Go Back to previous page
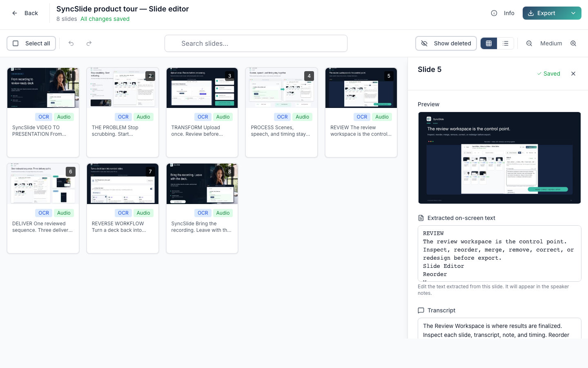This screenshot has height=368, width=588. tap(25, 13)
